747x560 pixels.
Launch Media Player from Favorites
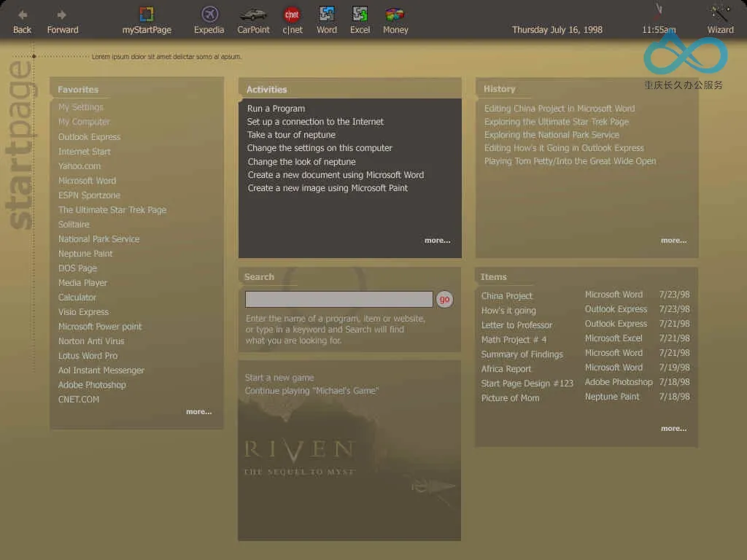pyautogui.click(x=82, y=283)
